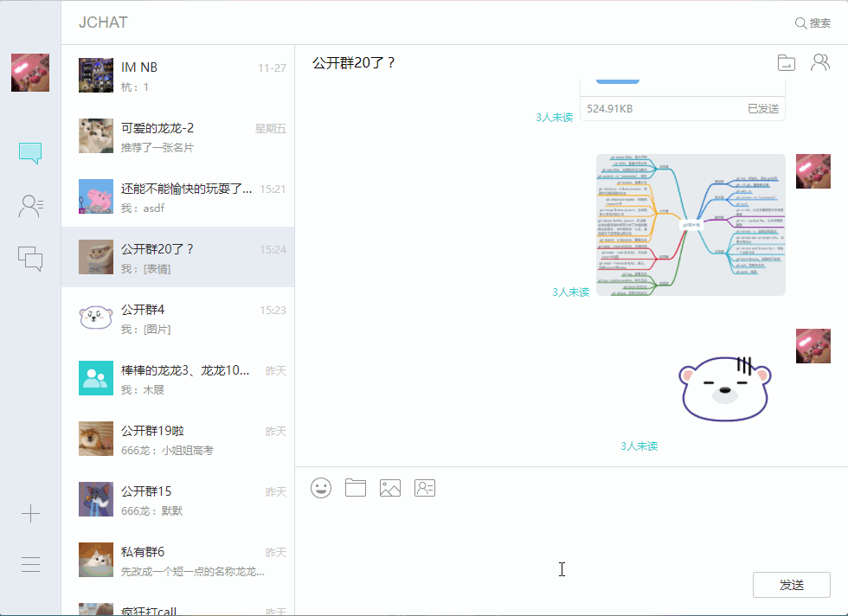Viewport: 848px width, 616px height.
Task: Click the Tom cat avatar of 公开群15
Action: pyautogui.click(x=96, y=499)
